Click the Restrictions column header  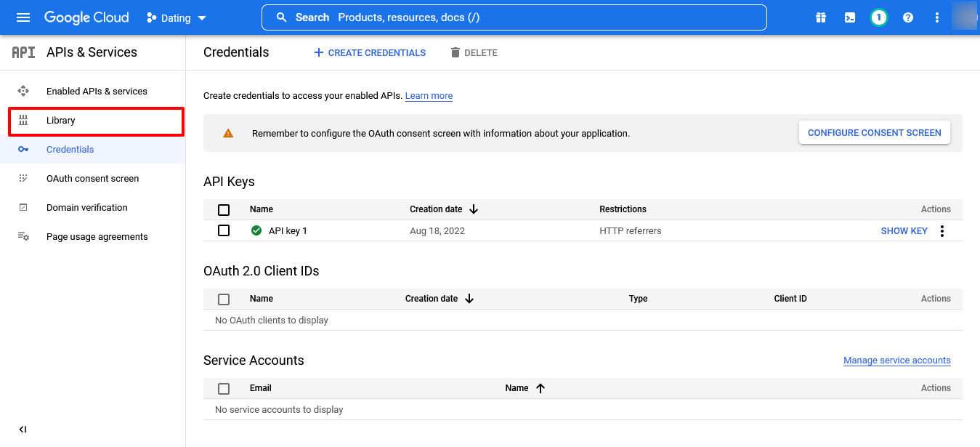(623, 209)
